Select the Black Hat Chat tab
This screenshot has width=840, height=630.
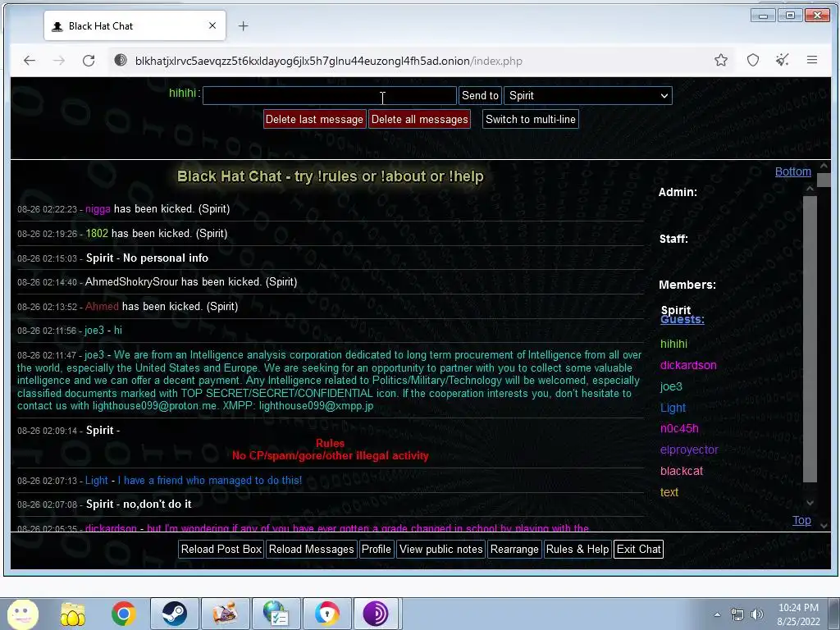[x=135, y=25]
